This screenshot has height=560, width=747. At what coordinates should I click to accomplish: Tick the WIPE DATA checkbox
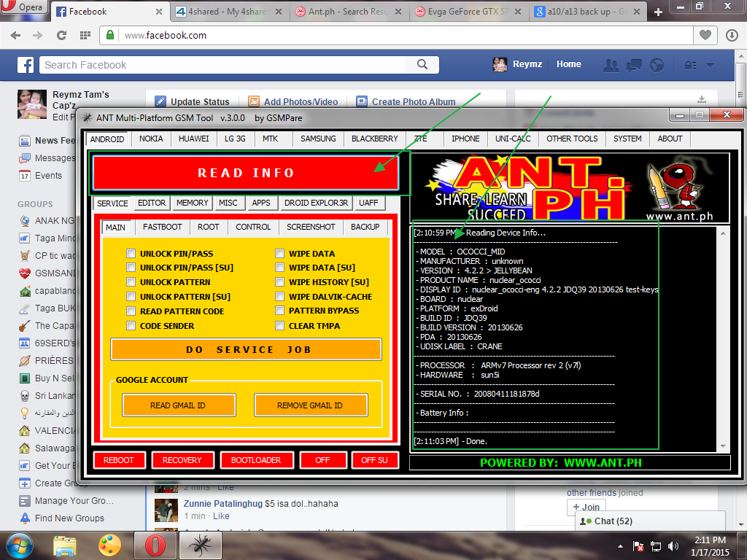[280, 254]
